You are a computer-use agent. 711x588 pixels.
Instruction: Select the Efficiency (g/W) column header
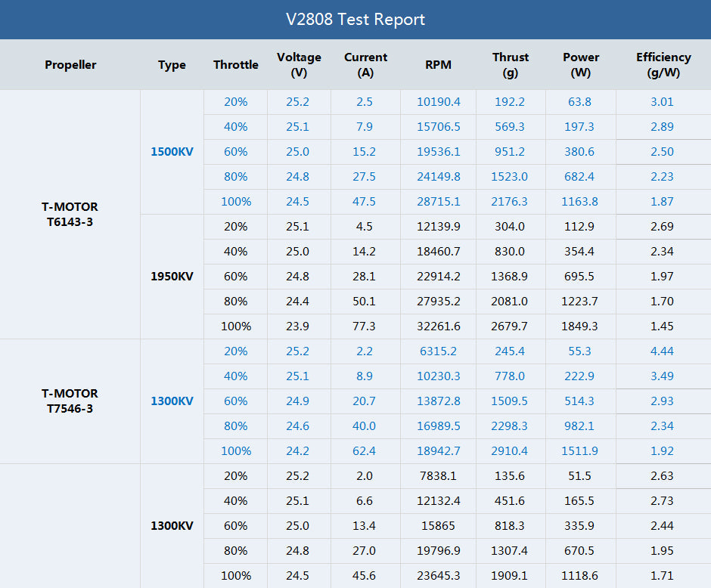pos(663,65)
